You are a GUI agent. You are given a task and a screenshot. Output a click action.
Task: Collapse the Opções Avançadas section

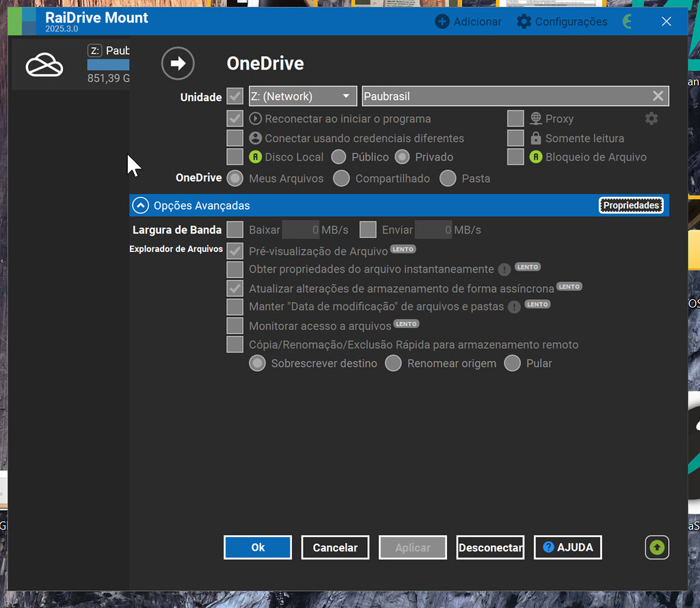[140, 204]
